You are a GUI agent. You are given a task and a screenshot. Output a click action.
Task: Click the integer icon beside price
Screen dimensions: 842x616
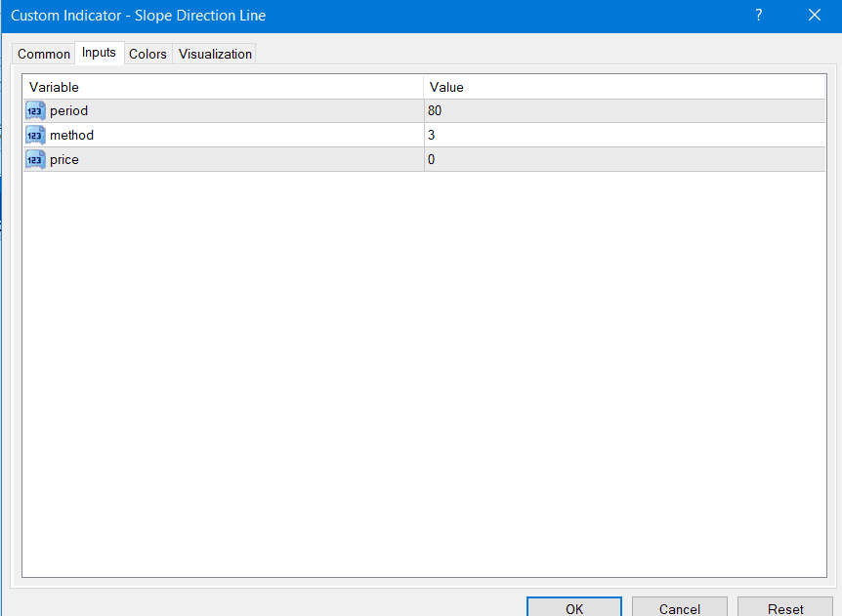coord(35,159)
